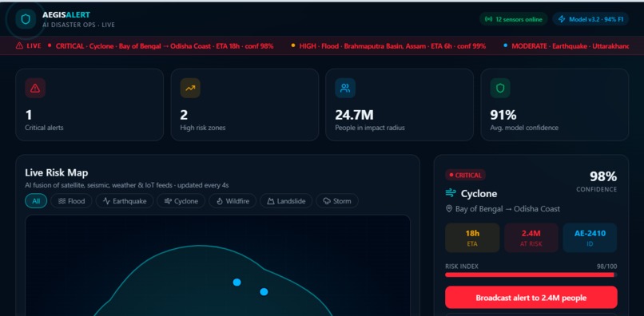Viewport: 644px width, 316px height.
Task: Click the Risk Index progress bar
Action: coord(531,275)
